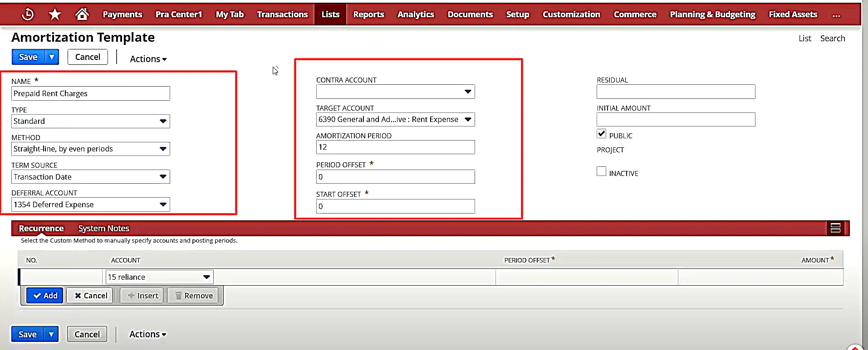The width and height of the screenshot is (868, 350).
Task: Open the Fixed Assets menu
Action: coord(793,15)
